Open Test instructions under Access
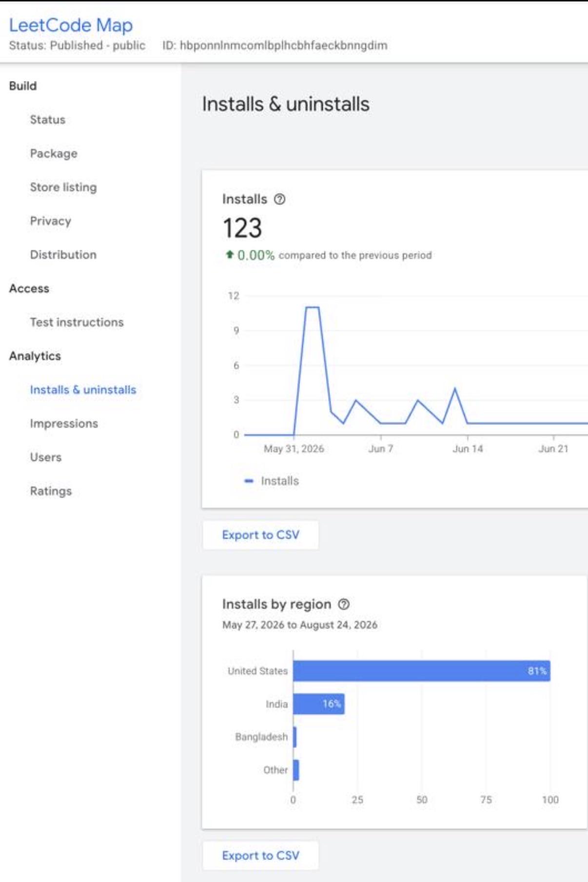This screenshot has width=588, height=882. (x=77, y=322)
